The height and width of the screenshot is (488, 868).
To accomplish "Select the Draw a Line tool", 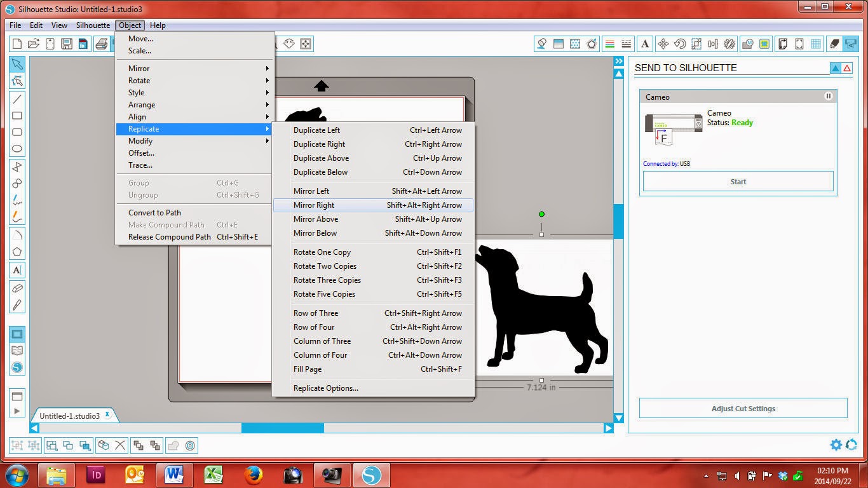I will pos(17,99).
